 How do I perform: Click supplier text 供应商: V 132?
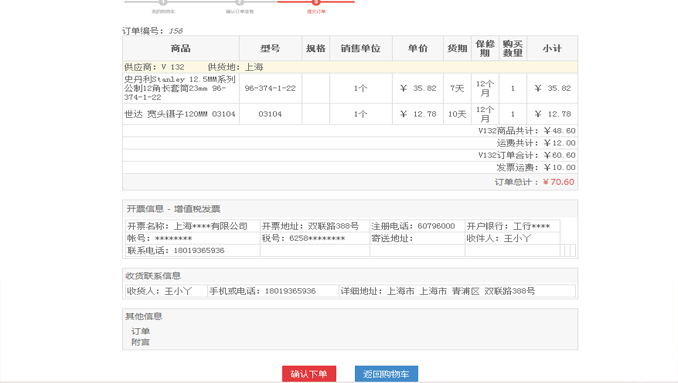(x=154, y=67)
